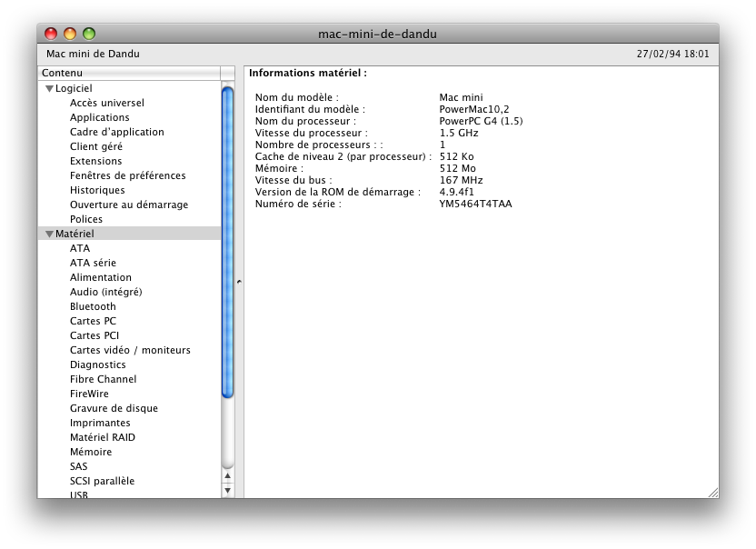Screen dimensions: 756x549
Task: Click the Contenu column header
Action: click(129, 73)
